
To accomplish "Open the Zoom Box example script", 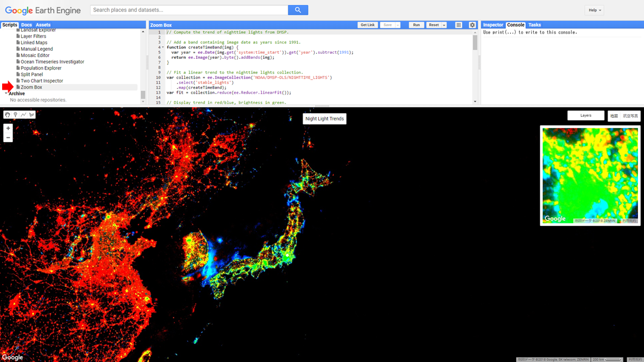I will pyautogui.click(x=31, y=87).
